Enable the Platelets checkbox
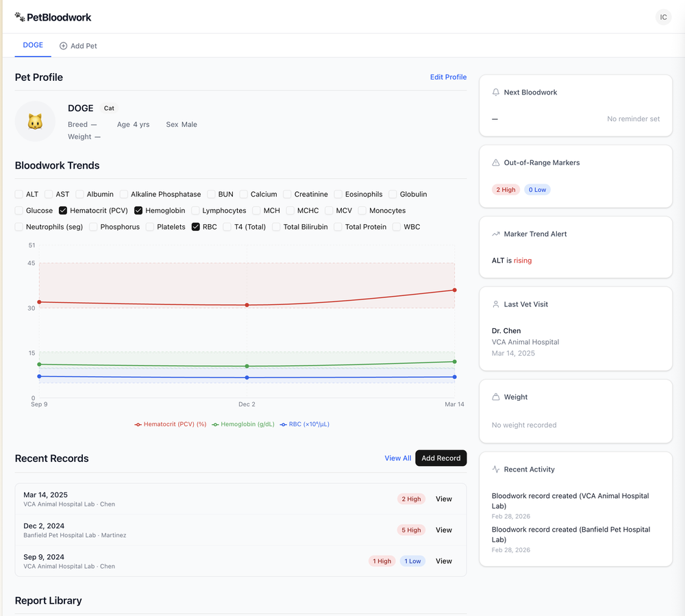Viewport: 685px width, 616px height. coord(150,227)
